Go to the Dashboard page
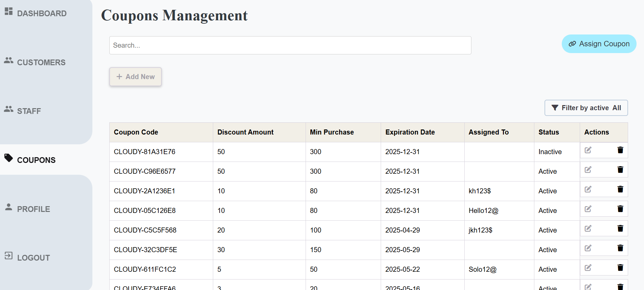Image resolution: width=644 pixels, height=290 pixels. click(41, 14)
